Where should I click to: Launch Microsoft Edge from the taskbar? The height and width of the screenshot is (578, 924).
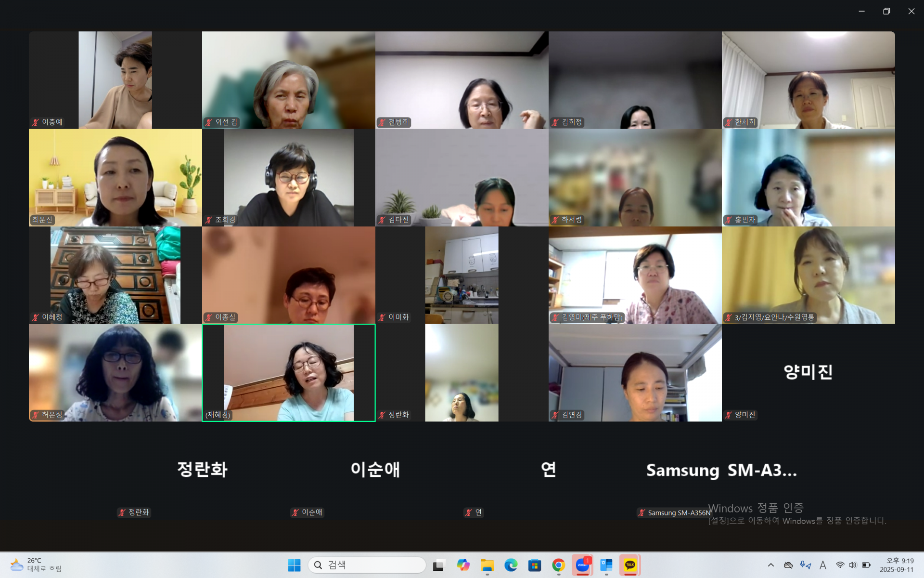pyautogui.click(x=511, y=565)
